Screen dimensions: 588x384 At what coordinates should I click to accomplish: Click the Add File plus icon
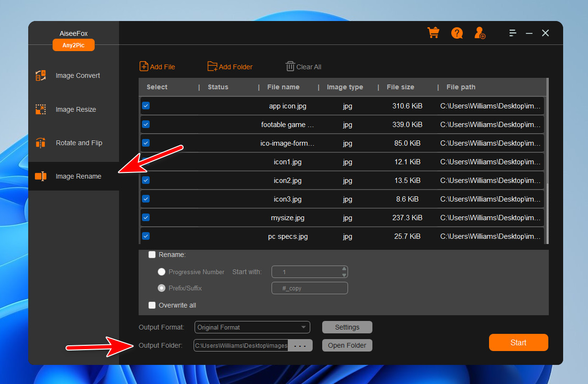click(144, 66)
